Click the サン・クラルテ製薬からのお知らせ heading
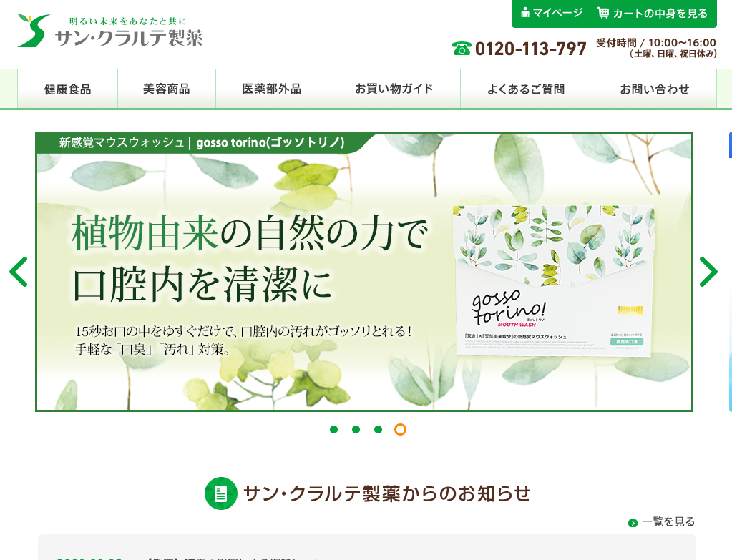The width and height of the screenshot is (732, 560). (x=387, y=493)
